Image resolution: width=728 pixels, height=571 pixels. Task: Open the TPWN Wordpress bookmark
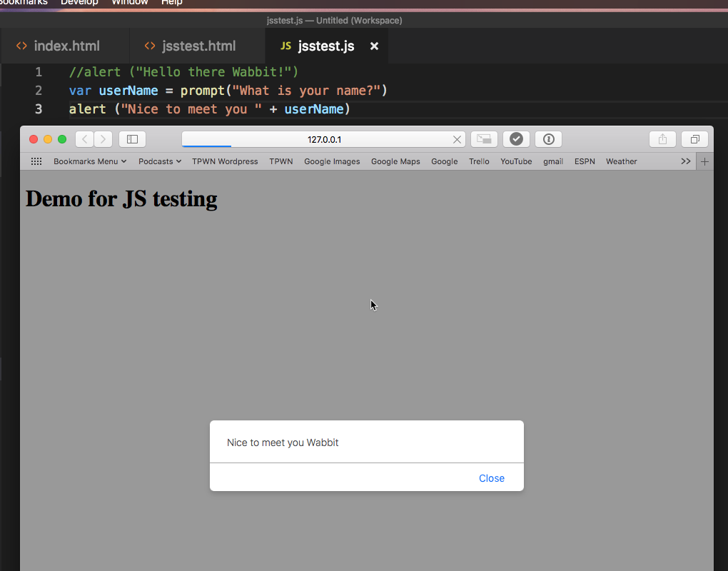pyautogui.click(x=225, y=161)
